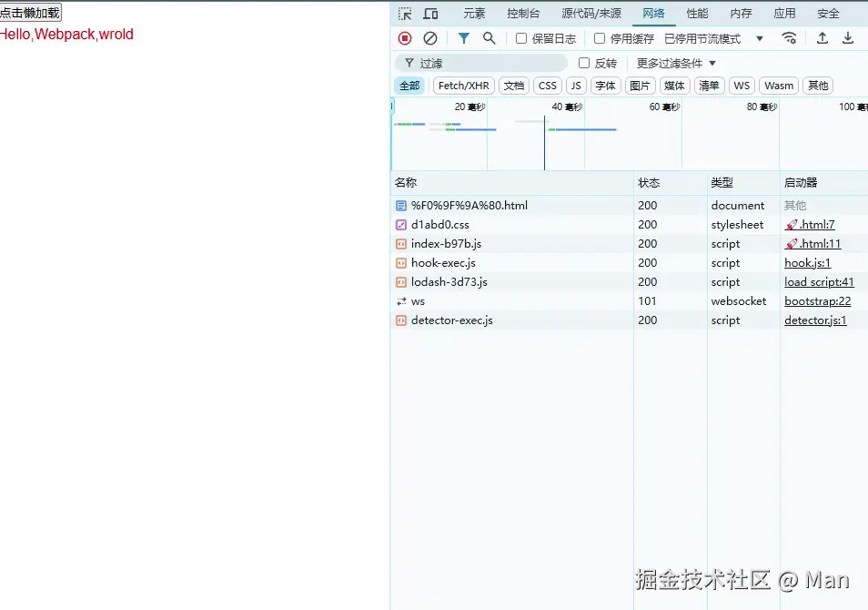Select the 字体 filter type
The height and width of the screenshot is (610, 868).
(x=605, y=86)
